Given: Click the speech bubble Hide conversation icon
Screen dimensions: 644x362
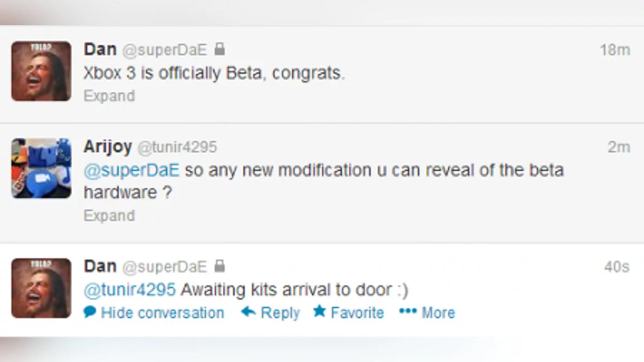Looking at the screenshot, I should point(90,312).
